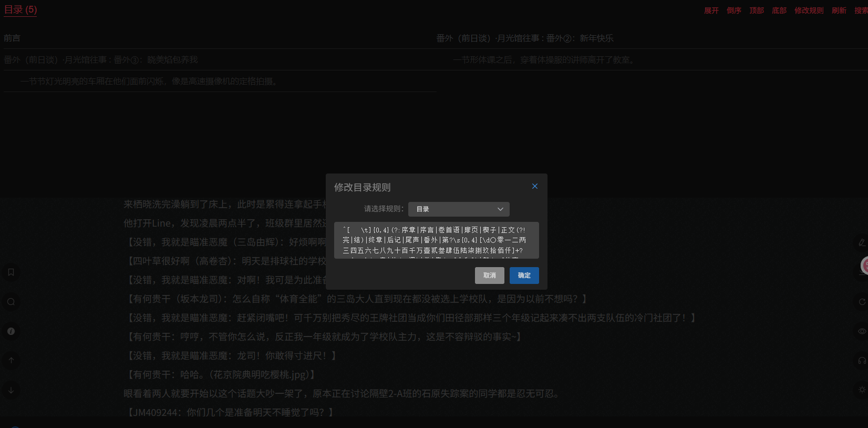The width and height of the screenshot is (868, 428).
Task: Click the magnifier search icon on left
Action: point(11,302)
